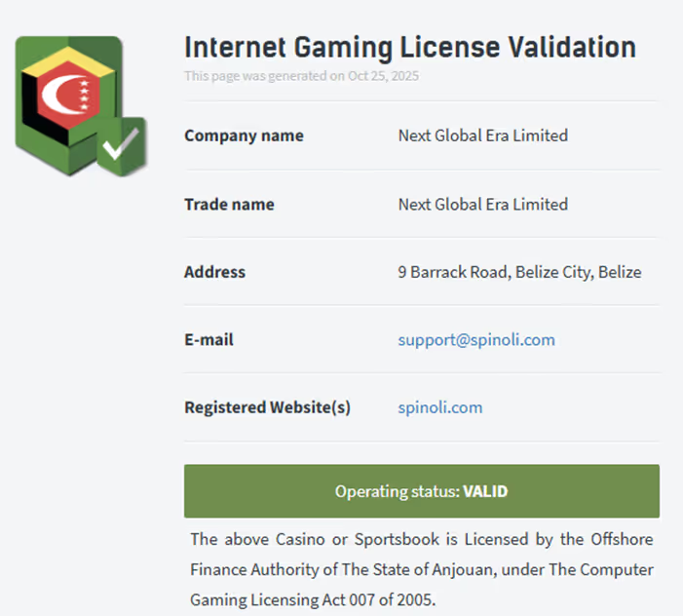The image size is (683, 616).
Task: Click Next Global Era Limited in Company name row
Action: [482, 135]
